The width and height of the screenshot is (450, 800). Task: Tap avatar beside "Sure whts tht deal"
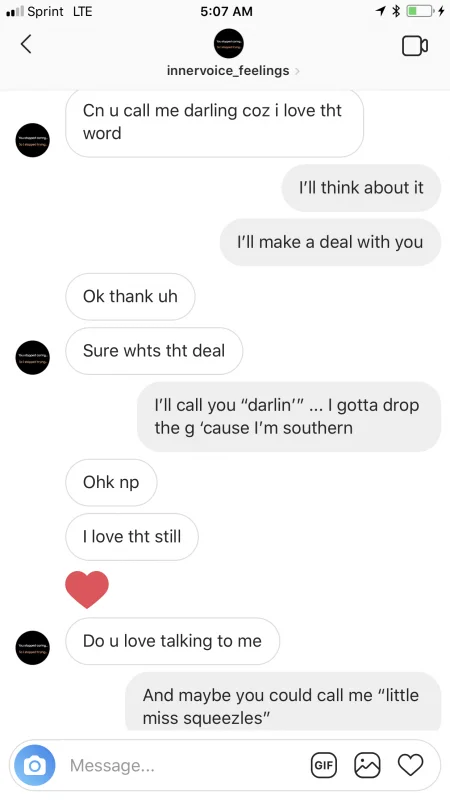click(x=33, y=358)
